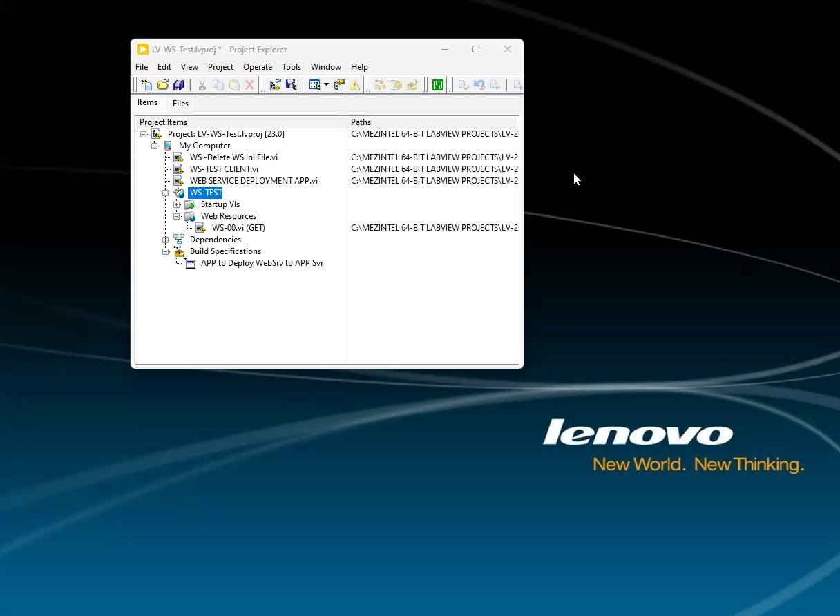Click the My Computer monitor icon
This screenshot has width=840, height=616.
pos(168,146)
